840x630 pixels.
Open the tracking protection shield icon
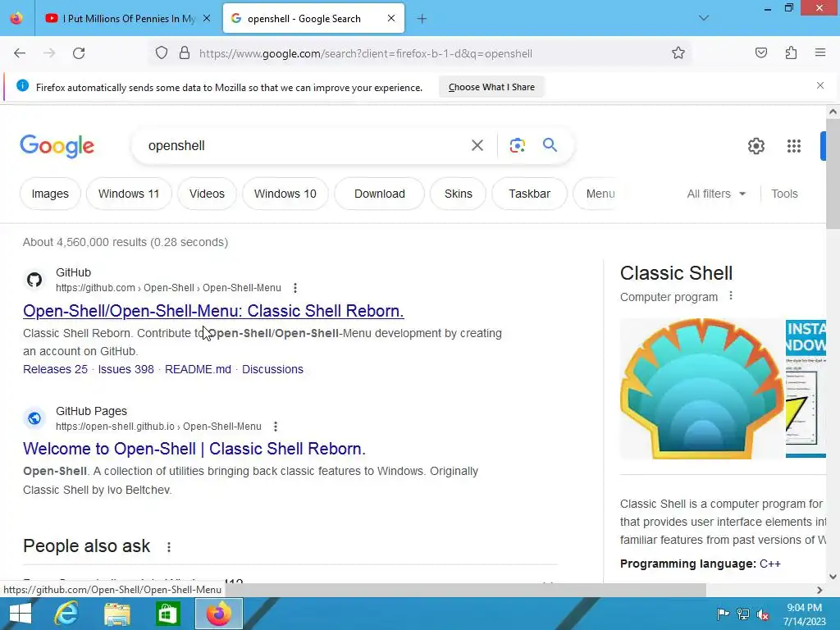pos(162,53)
